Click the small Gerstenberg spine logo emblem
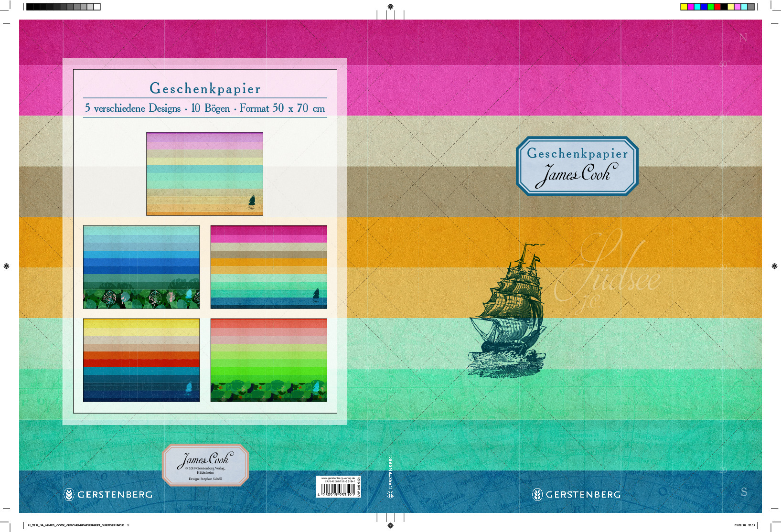 point(390,494)
